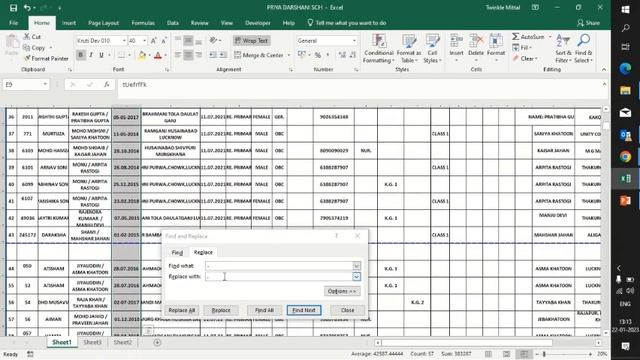
Task: Switch to the Insert ribbon tab
Action: pyautogui.click(x=69, y=23)
